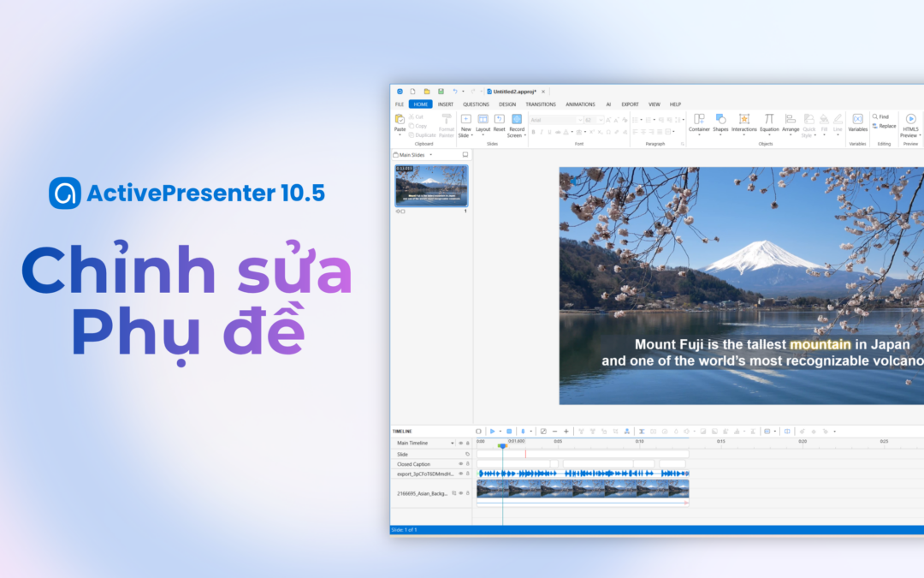Viewport: 924px width, 578px height.
Task: Zoom out the timeline with minus icon
Action: click(554, 431)
